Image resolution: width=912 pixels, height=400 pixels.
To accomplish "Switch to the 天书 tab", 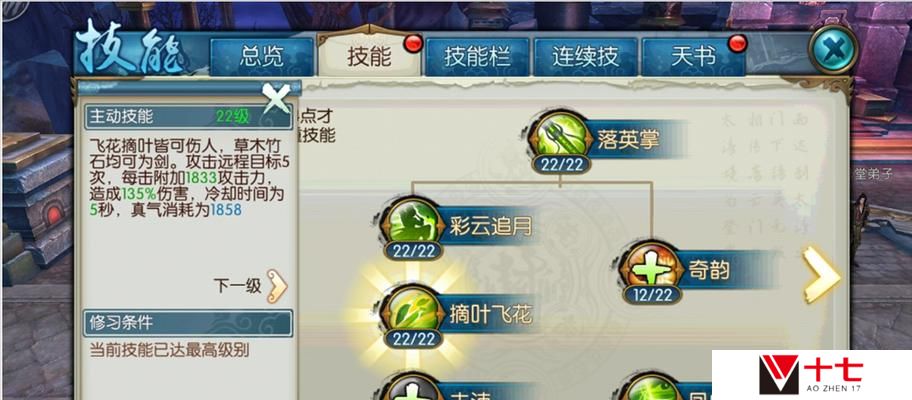I will coord(693,57).
